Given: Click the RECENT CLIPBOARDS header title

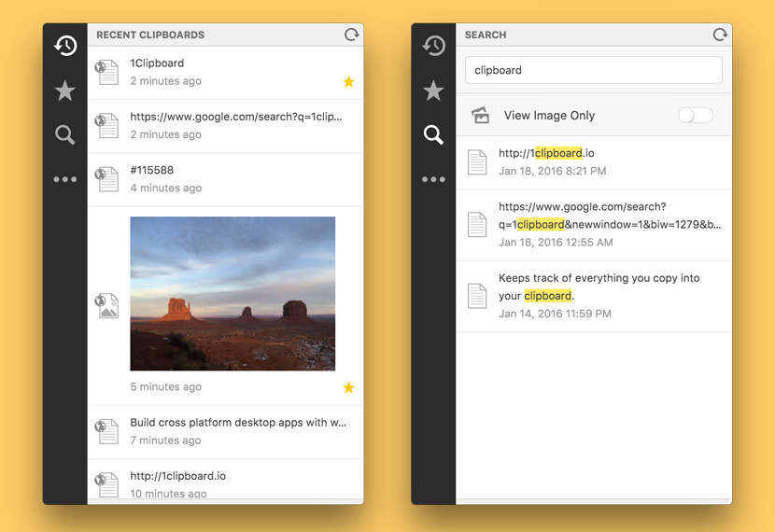Looking at the screenshot, I should coord(150,35).
